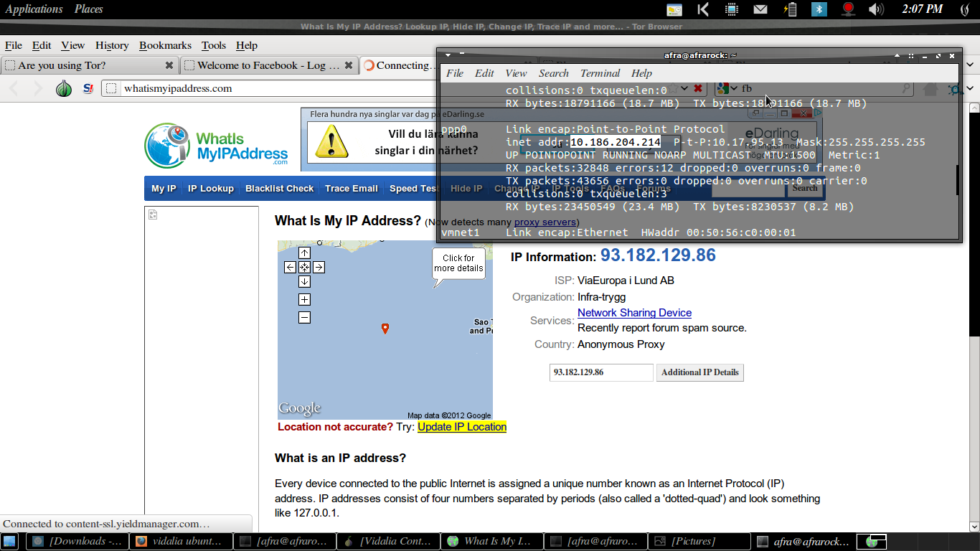Click 'Blacklist Check' in site navigation
This screenshot has width=980, height=551.
[280, 189]
